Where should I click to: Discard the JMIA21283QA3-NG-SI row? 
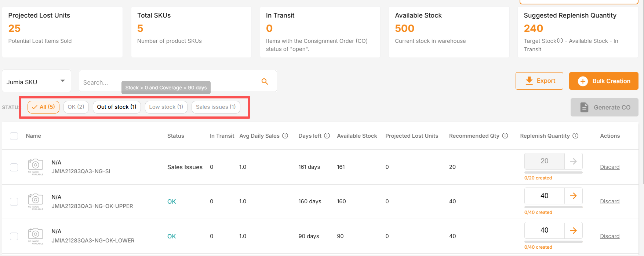pos(610,167)
